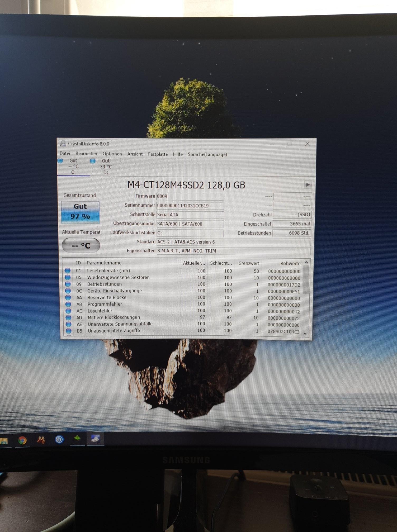Open File Explorer from the taskbar

point(4,441)
